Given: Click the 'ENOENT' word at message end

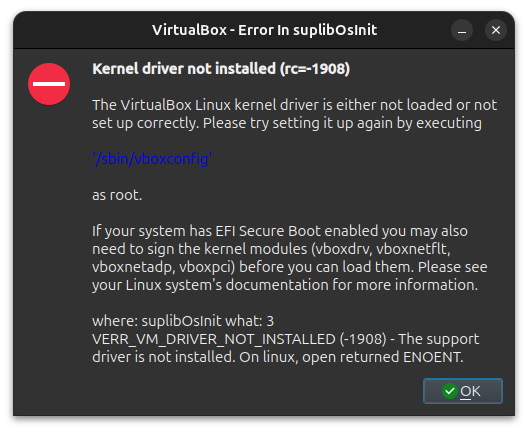Looking at the screenshot, I should tap(431, 357).
